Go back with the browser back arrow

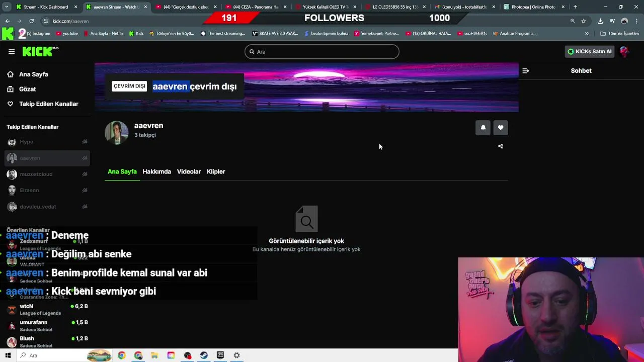tap(8, 21)
